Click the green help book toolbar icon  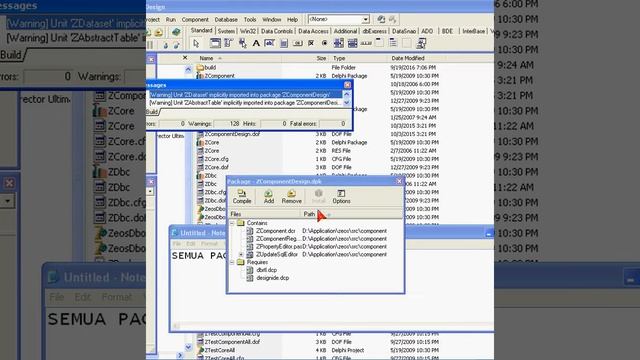click(x=176, y=32)
